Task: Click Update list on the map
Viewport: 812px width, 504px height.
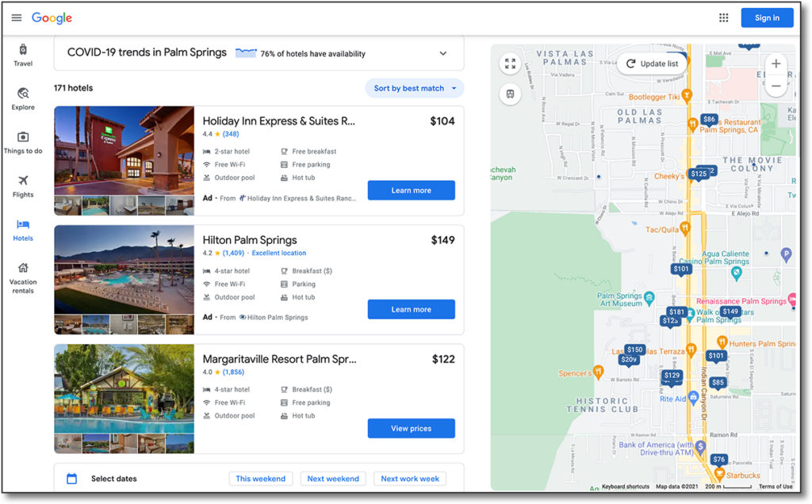Action: coord(652,63)
